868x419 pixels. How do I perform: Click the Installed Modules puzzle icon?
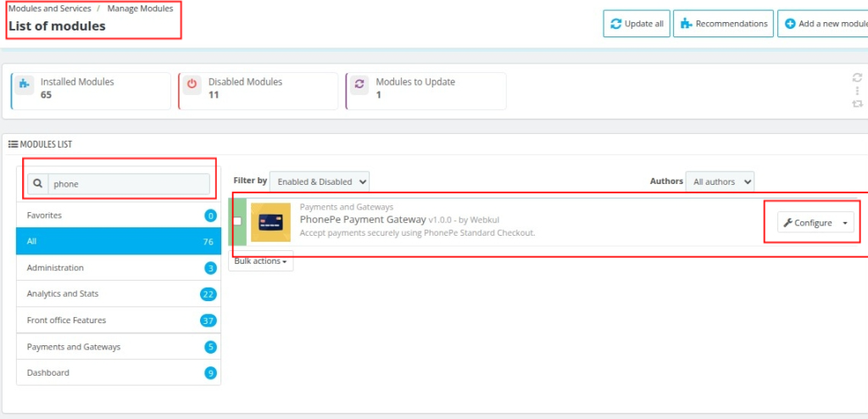[x=24, y=86]
